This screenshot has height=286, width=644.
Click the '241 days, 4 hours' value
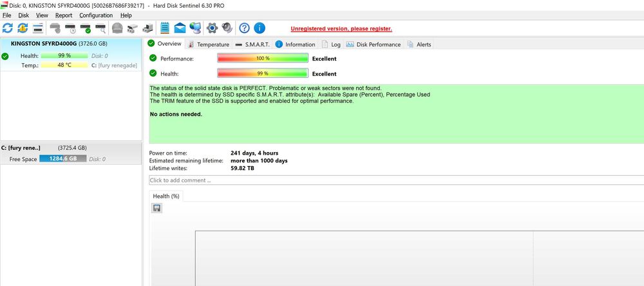(254, 153)
